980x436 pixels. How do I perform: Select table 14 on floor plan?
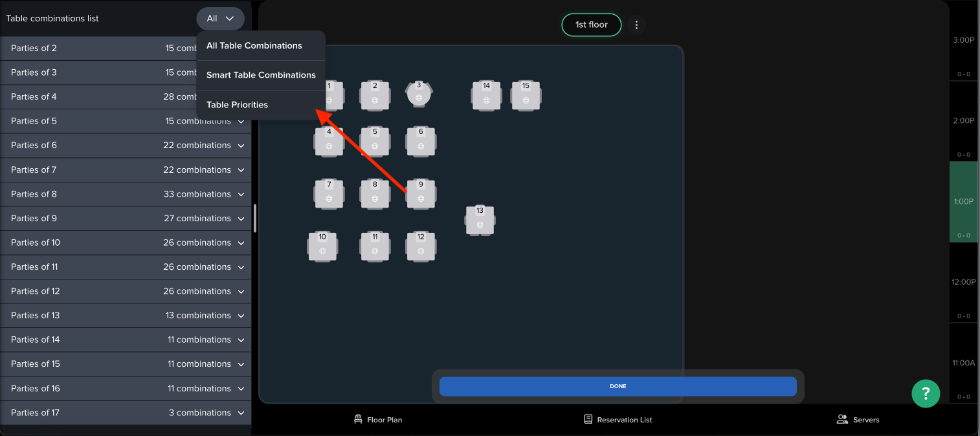point(486,96)
